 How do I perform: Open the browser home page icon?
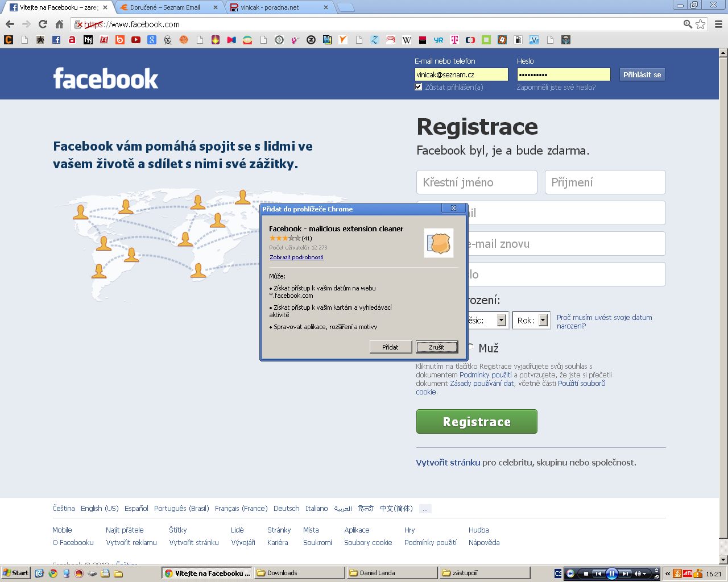click(59, 24)
